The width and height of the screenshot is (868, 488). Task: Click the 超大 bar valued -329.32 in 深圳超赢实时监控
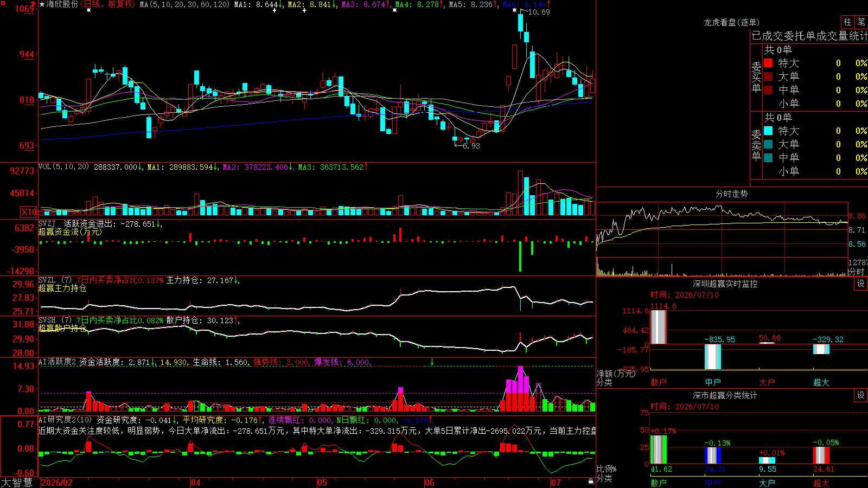(x=821, y=349)
